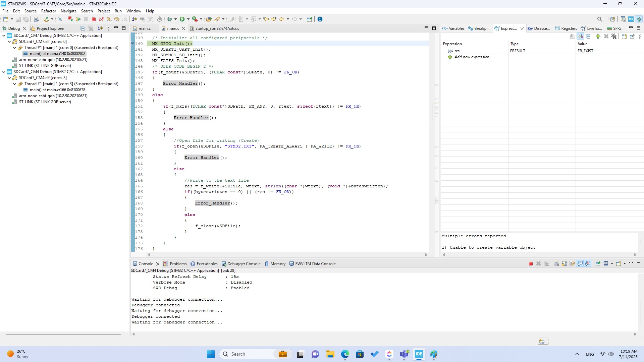Step Over the current line

click(117, 19)
